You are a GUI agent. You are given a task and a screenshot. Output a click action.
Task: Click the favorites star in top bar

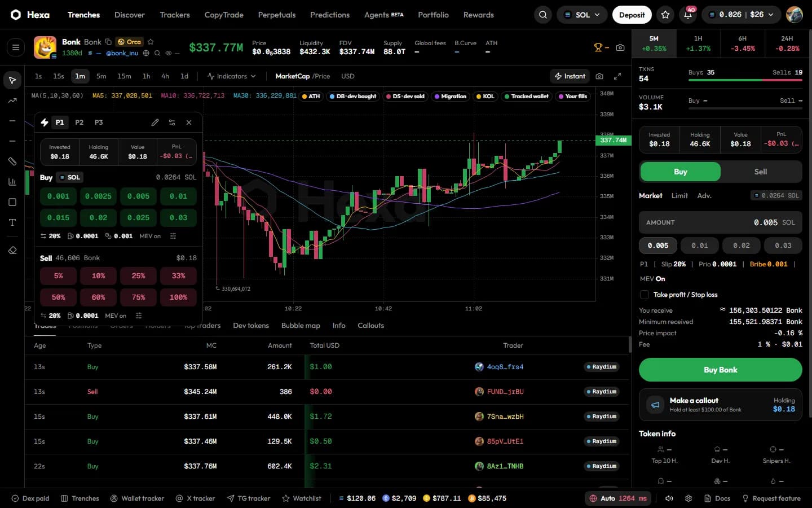click(x=665, y=15)
